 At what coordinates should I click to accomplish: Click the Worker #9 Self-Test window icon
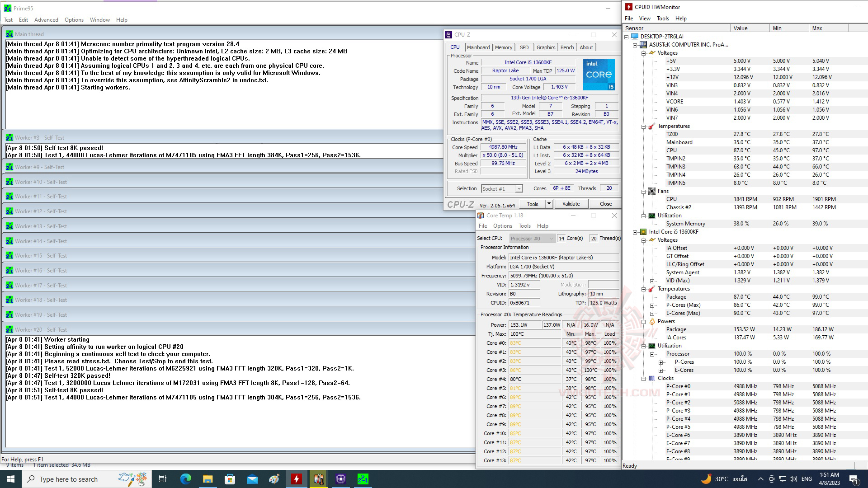[9, 167]
